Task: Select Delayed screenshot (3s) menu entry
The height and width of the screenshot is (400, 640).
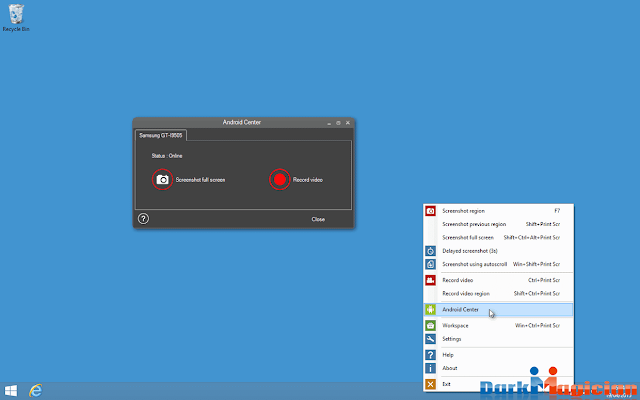Action: [x=498, y=251]
